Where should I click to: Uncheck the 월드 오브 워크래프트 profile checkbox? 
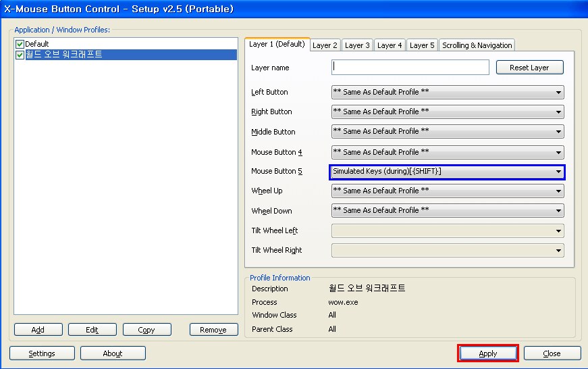pyautogui.click(x=20, y=55)
